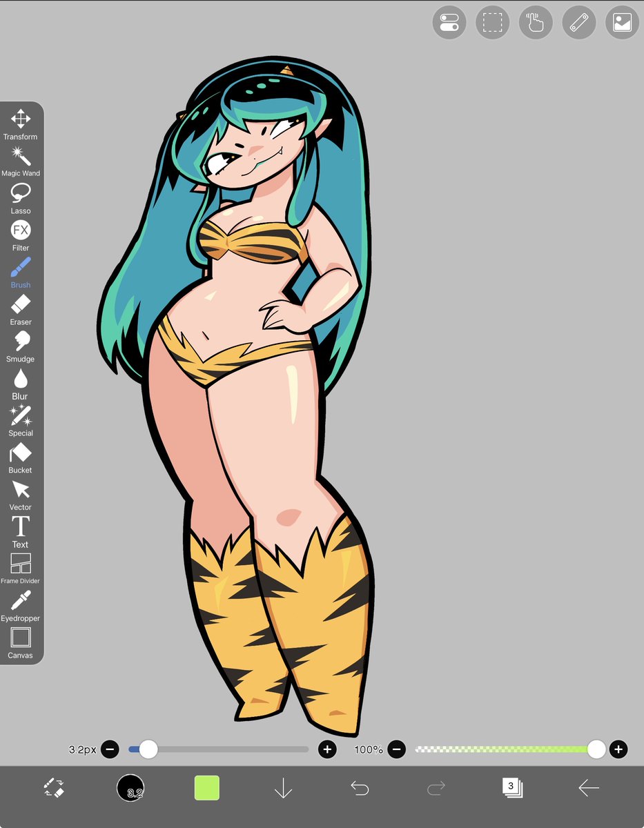Click the brush thickness slider knob
Image resolution: width=644 pixels, height=828 pixels.
coord(148,749)
